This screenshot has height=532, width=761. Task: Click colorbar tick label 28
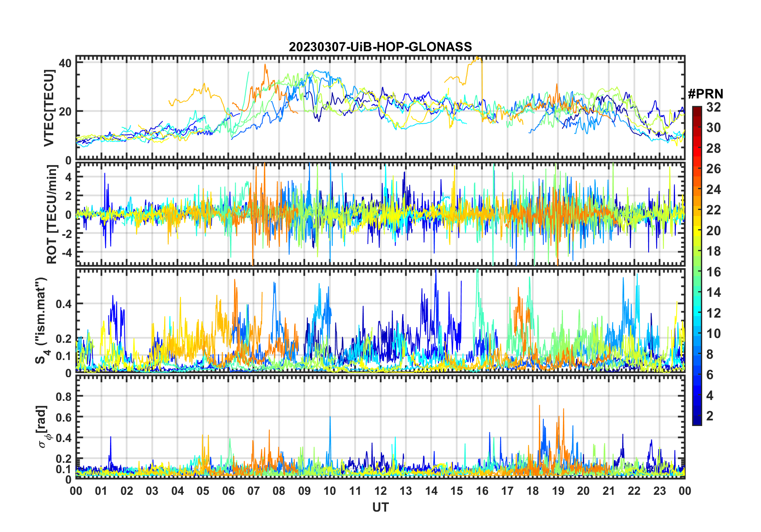click(x=713, y=148)
